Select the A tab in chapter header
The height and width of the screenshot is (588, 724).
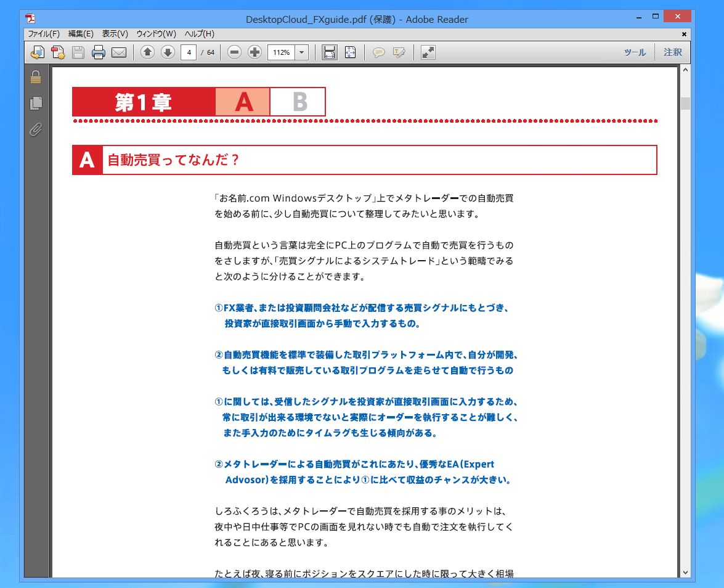tap(243, 102)
